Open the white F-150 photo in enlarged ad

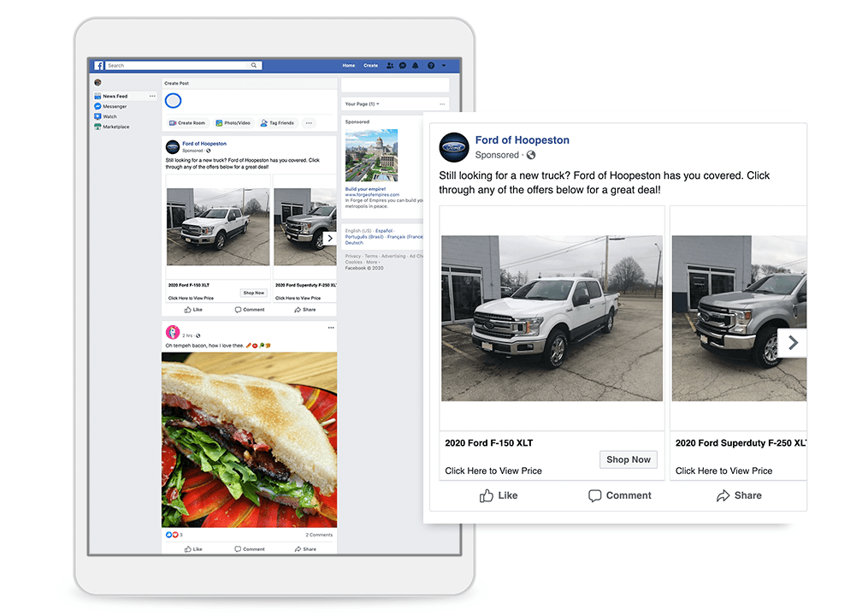[552, 318]
